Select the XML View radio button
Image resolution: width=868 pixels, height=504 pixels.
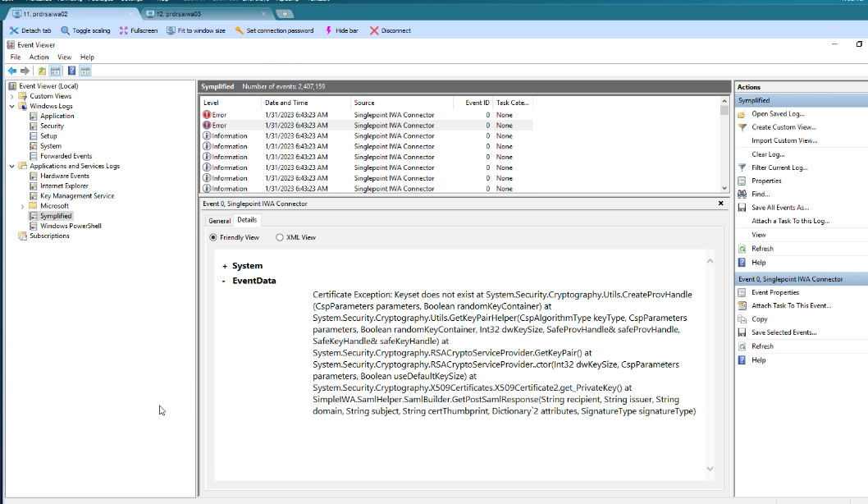pos(280,237)
